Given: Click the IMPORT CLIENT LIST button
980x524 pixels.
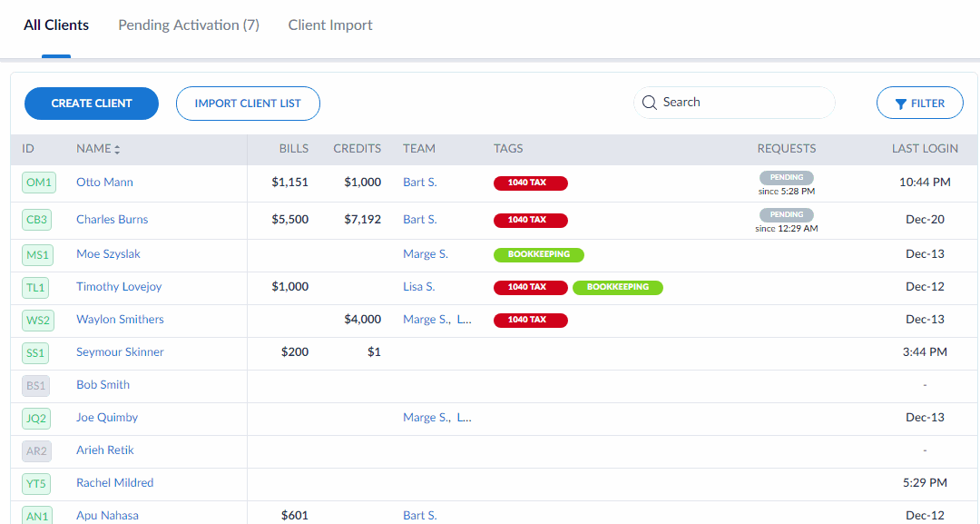Looking at the screenshot, I should 248,104.
